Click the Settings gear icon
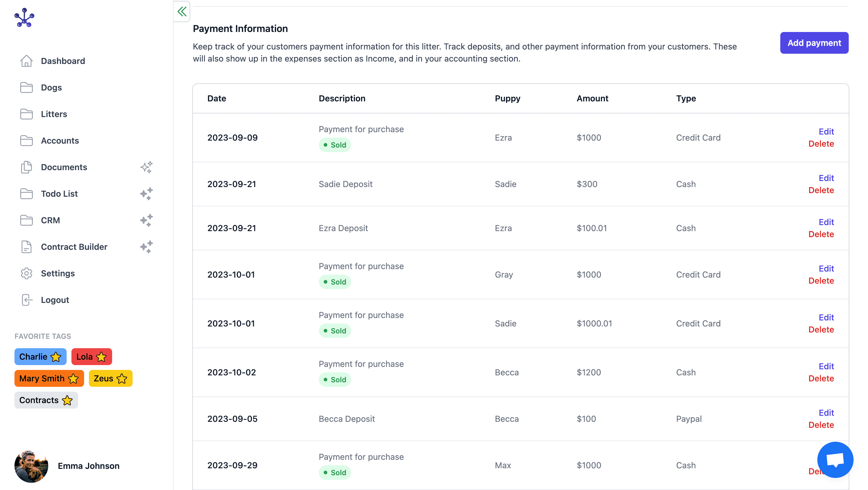The height and width of the screenshot is (490, 868). (x=27, y=273)
